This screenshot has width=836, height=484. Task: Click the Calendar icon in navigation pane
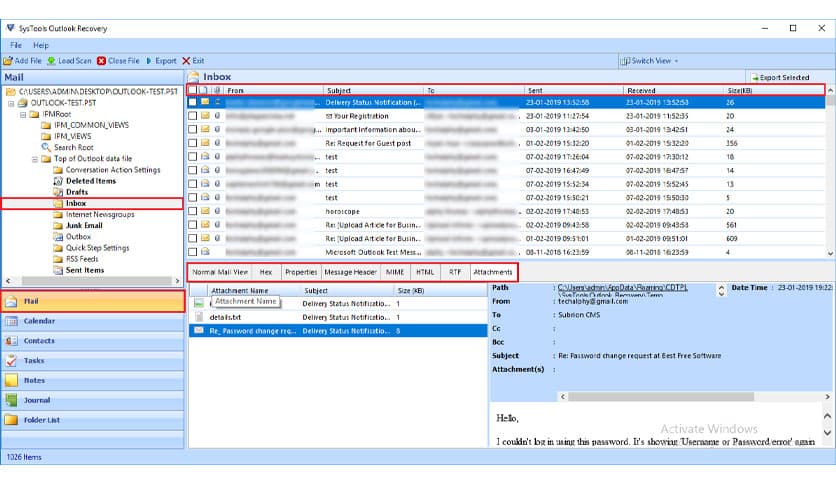[11, 321]
